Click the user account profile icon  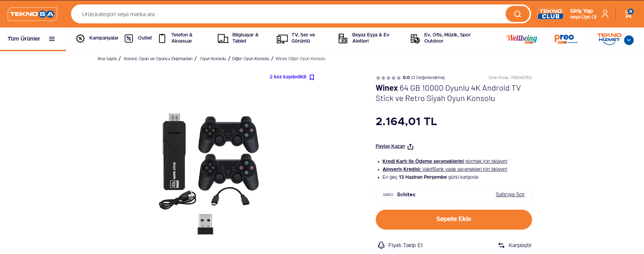(x=605, y=14)
